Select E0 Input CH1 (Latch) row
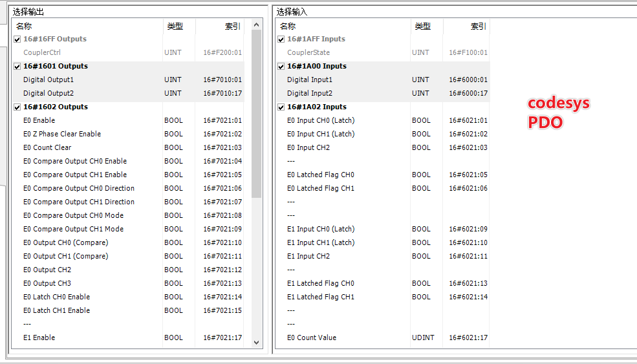This screenshot has width=637, height=364. click(x=383, y=134)
